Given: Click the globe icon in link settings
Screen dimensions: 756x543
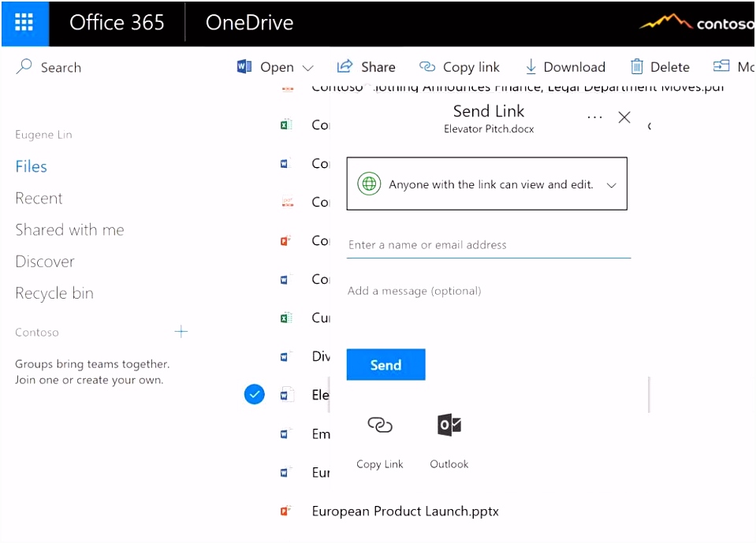Looking at the screenshot, I should pos(369,184).
